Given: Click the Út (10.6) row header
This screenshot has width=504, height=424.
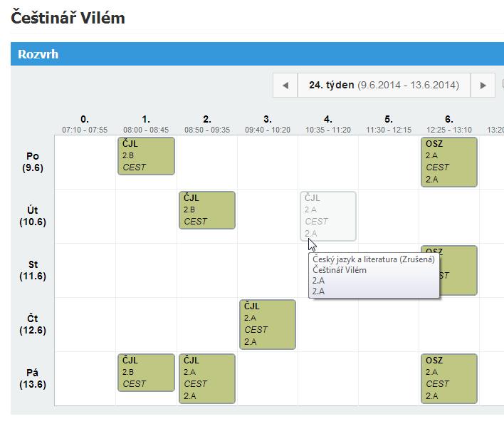Looking at the screenshot, I should click(x=33, y=216).
